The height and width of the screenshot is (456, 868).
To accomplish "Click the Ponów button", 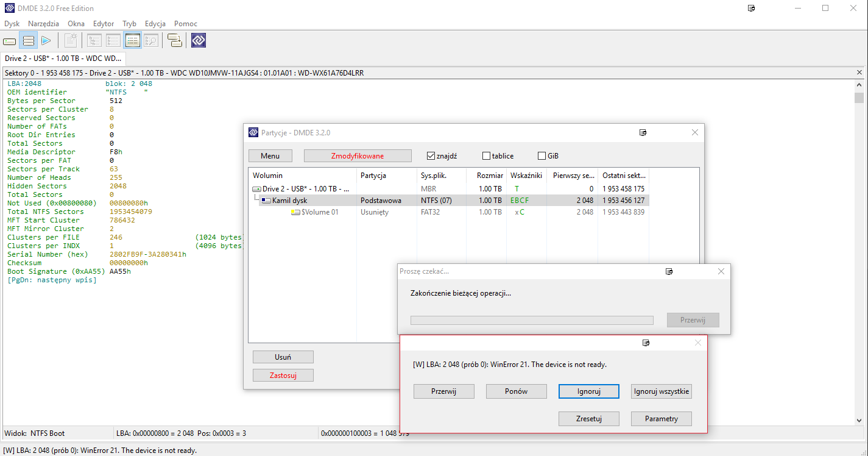I will pos(516,391).
